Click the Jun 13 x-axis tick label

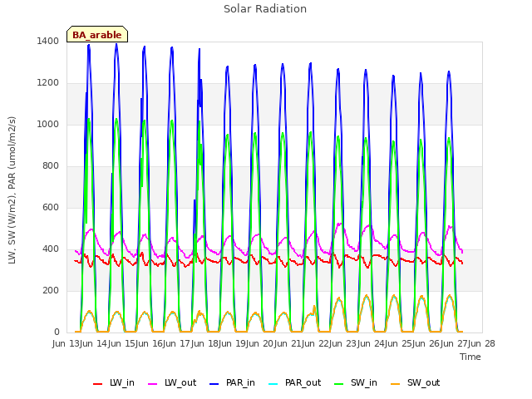point(66,343)
